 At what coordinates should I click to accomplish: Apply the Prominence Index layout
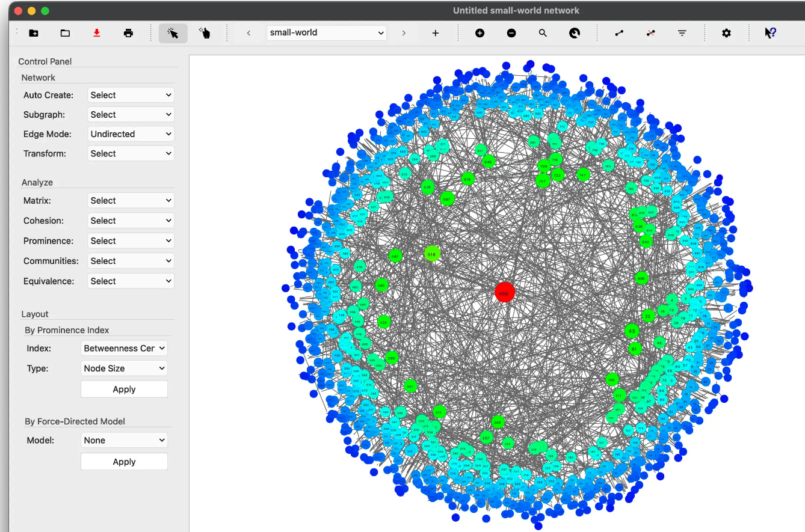(124, 389)
